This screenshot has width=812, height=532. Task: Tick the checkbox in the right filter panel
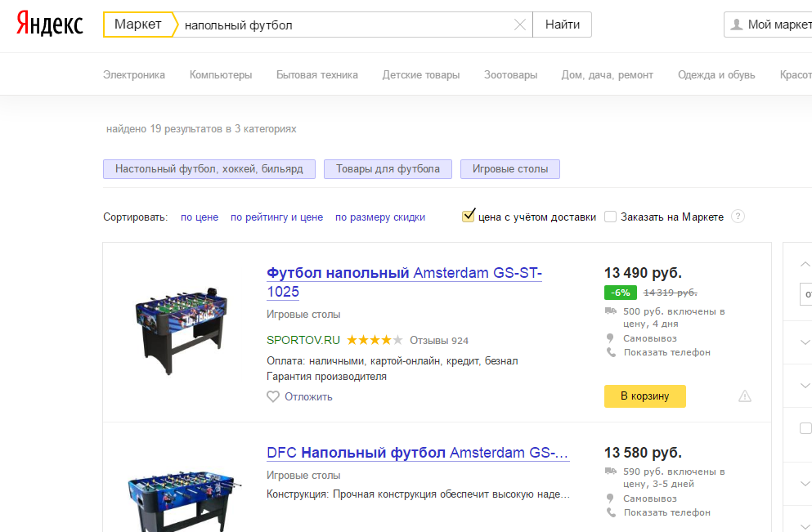pos(805,428)
